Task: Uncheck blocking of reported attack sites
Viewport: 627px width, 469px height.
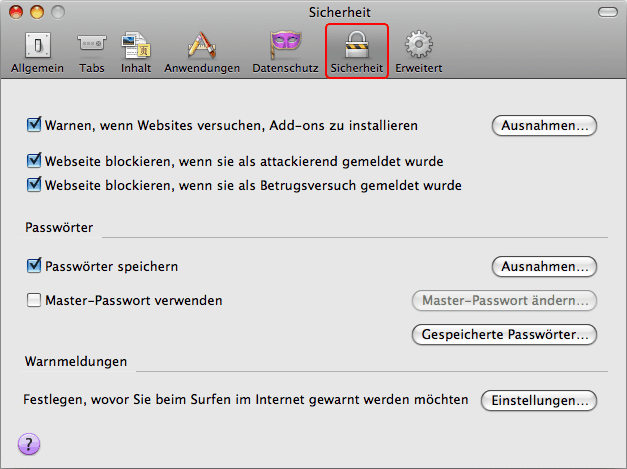Action: tap(35, 161)
